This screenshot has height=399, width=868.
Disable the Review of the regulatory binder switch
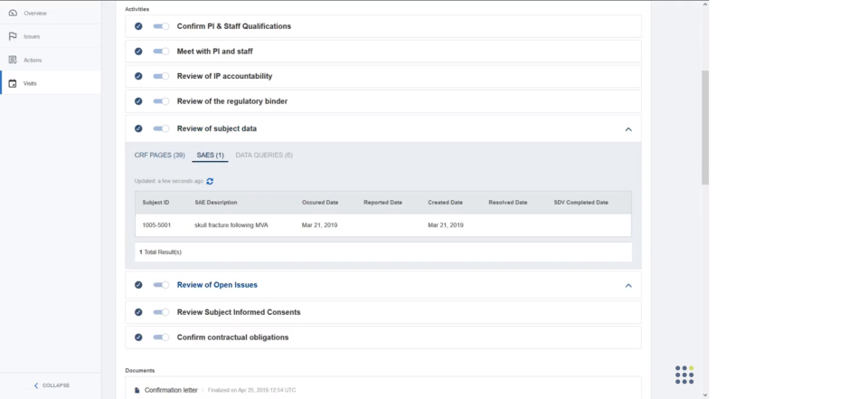(161, 101)
